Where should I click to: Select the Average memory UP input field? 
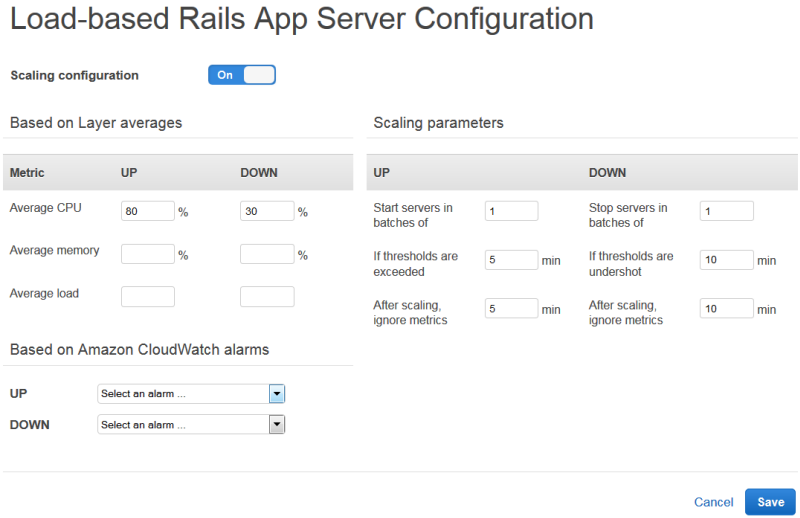click(147, 254)
